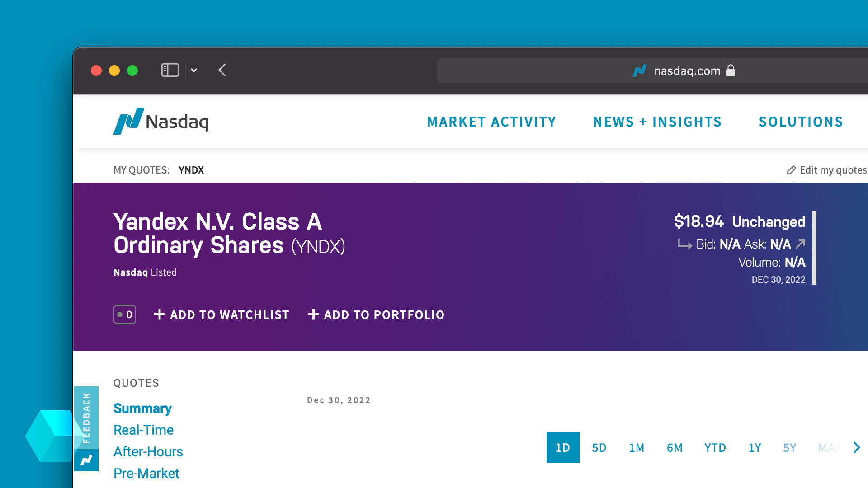The image size is (868, 488).
Task: Go back with the browser back arrow
Action: (222, 70)
